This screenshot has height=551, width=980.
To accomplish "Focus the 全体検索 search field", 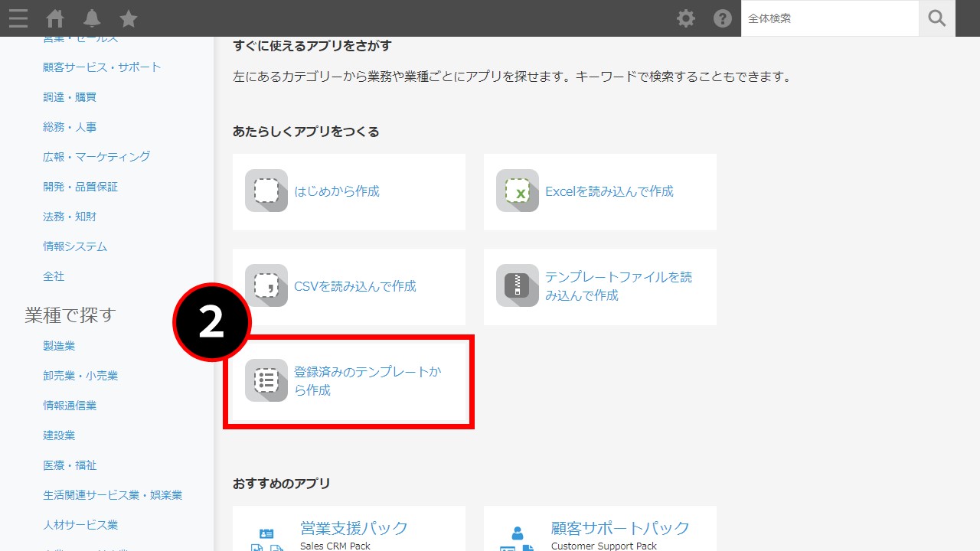I will 830,18.
